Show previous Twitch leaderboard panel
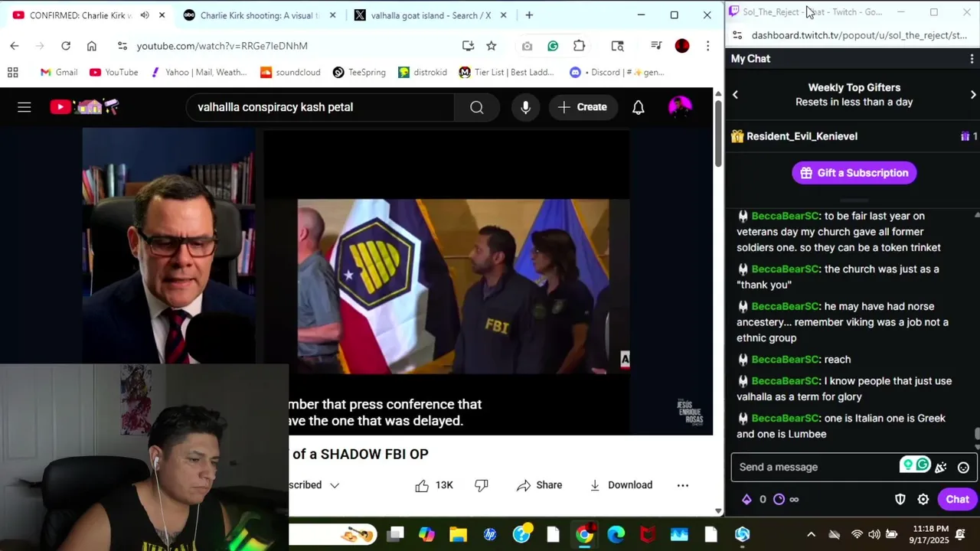980x551 pixels. click(736, 95)
